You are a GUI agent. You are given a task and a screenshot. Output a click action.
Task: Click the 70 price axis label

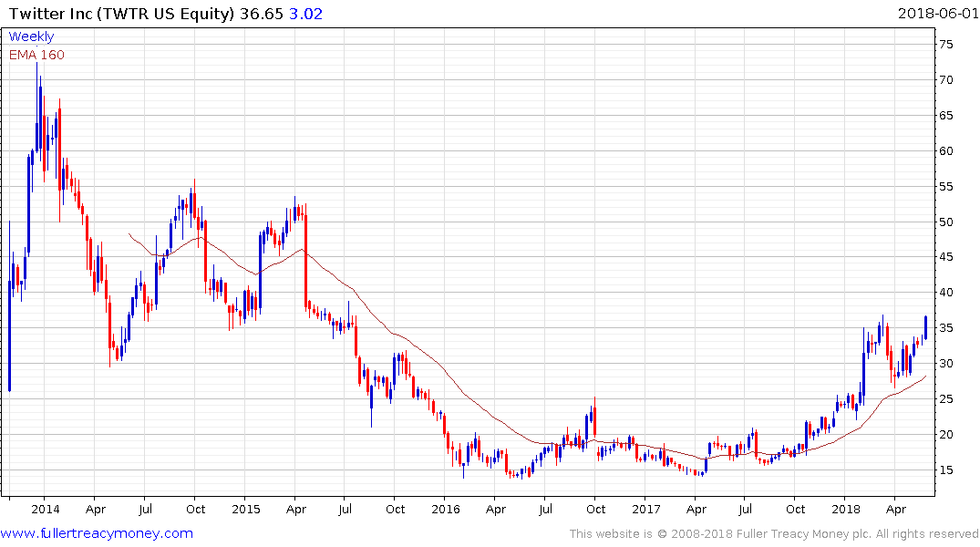click(x=945, y=80)
